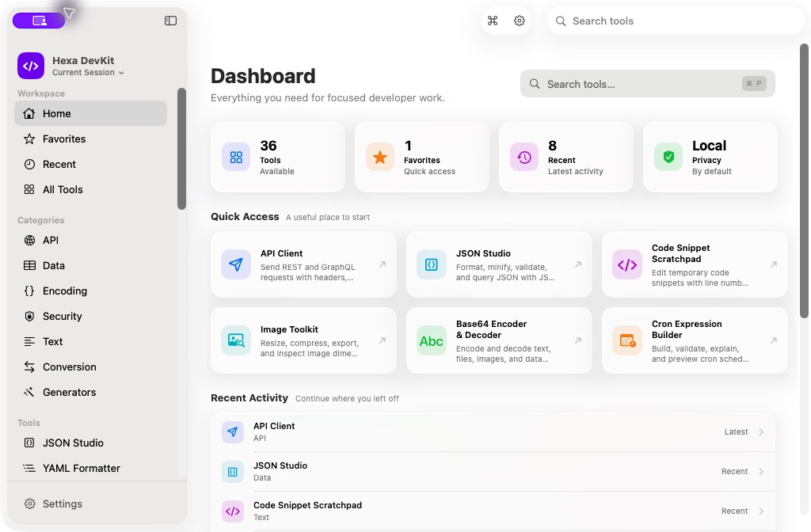This screenshot has height=532, width=811.
Task: Click the arrow on Image Toolkit card
Action: click(383, 340)
